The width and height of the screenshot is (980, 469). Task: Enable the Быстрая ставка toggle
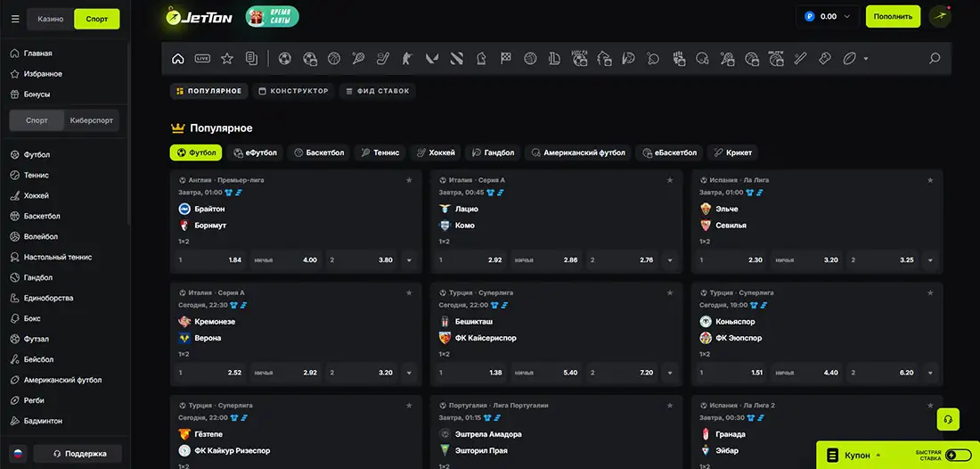pyautogui.click(x=958, y=455)
